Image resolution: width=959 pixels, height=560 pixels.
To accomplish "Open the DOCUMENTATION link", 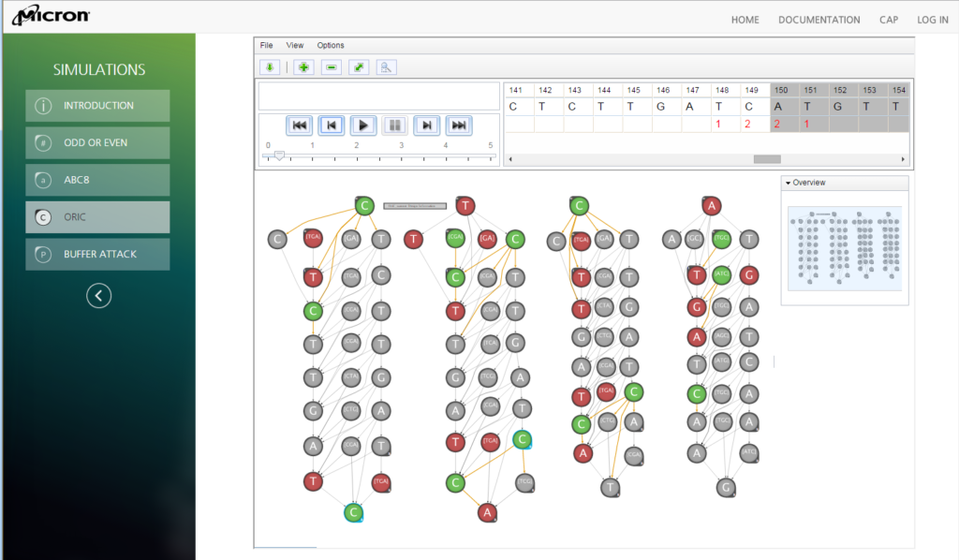I will (x=819, y=21).
